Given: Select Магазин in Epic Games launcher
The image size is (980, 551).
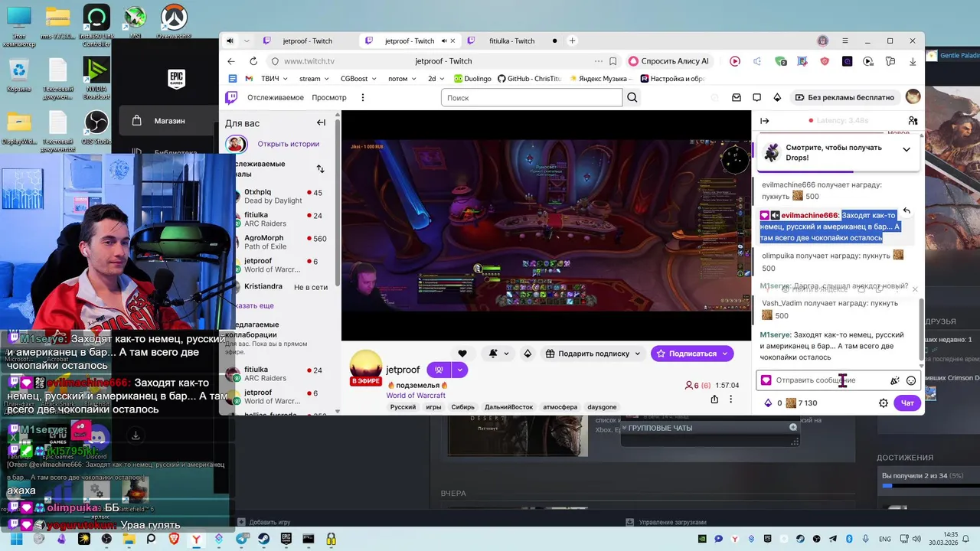Looking at the screenshot, I should (x=169, y=120).
